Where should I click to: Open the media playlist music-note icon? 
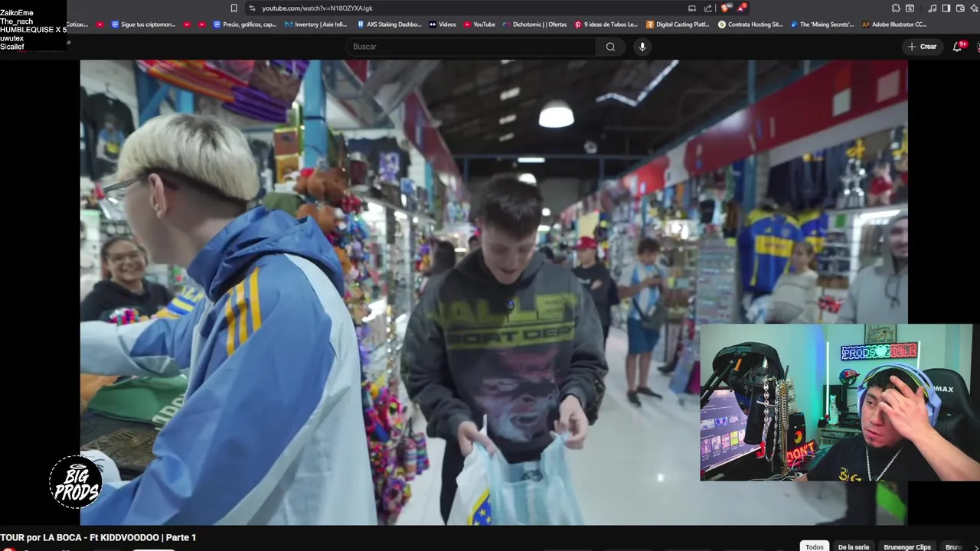click(932, 8)
